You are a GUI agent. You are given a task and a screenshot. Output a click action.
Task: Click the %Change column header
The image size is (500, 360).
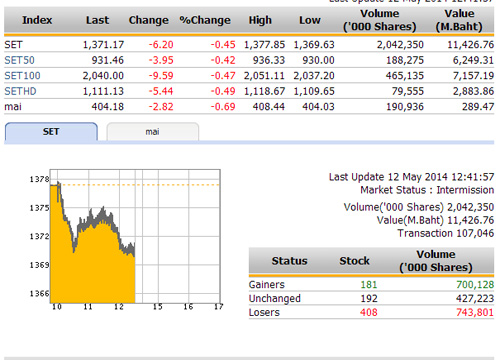pos(205,20)
